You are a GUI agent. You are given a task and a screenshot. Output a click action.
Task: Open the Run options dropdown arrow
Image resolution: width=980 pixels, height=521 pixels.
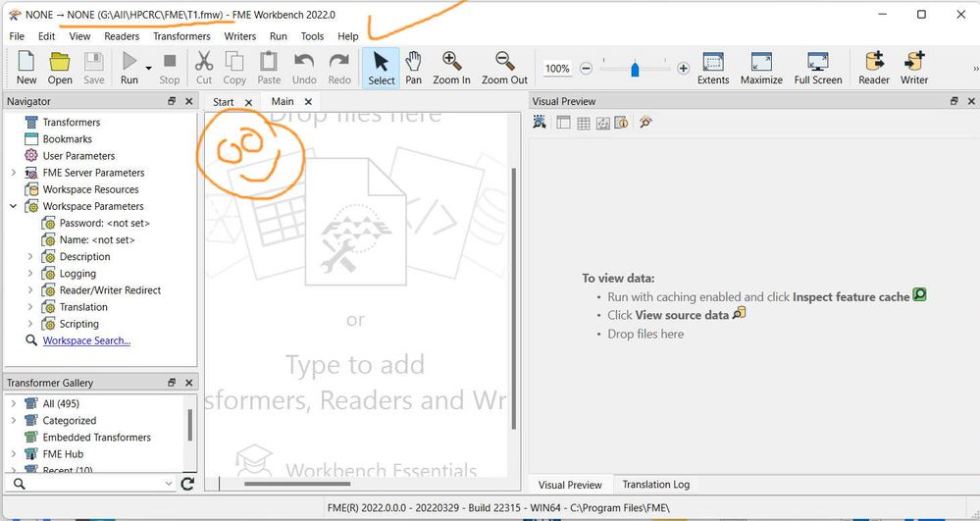[x=149, y=68]
